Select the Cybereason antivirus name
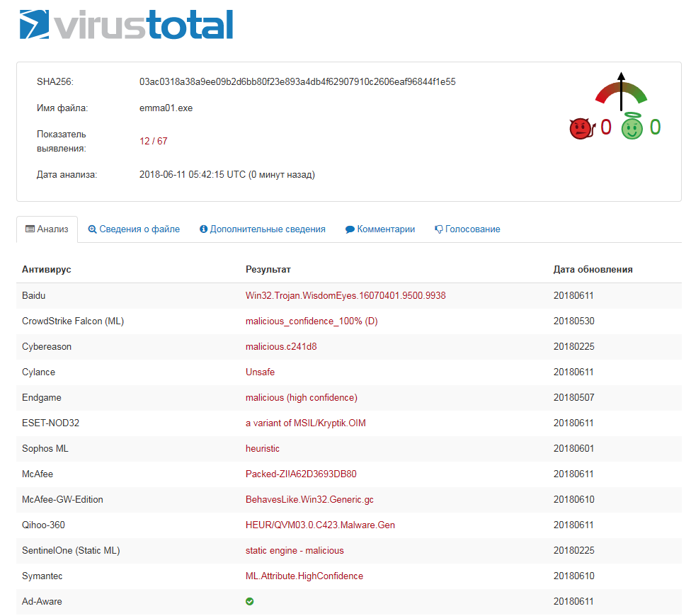This screenshot has height=616, width=691. click(x=47, y=347)
